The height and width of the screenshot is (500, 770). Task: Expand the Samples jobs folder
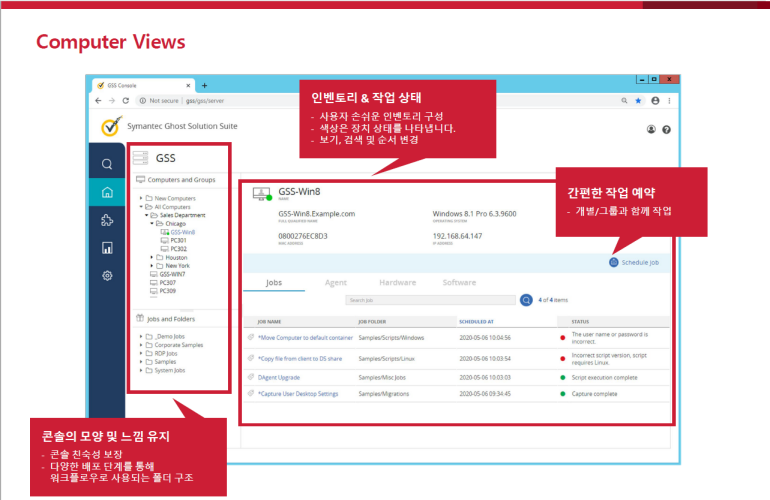pos(141,361)
